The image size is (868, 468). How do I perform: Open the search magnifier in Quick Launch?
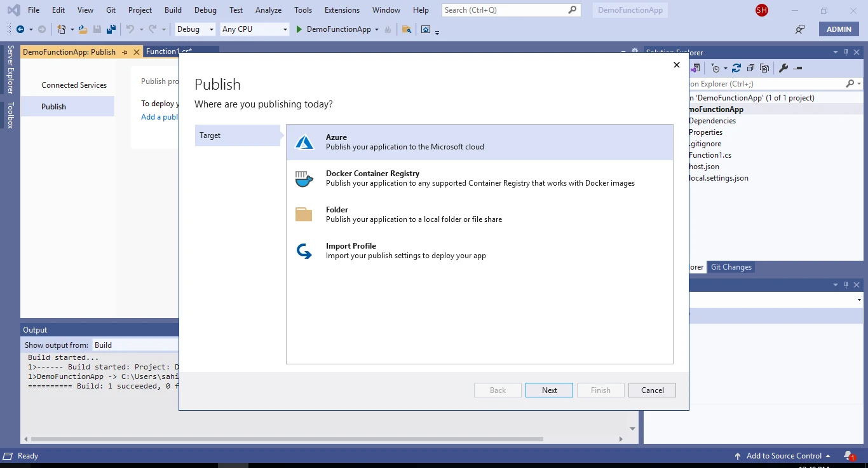tap(571, 10)
